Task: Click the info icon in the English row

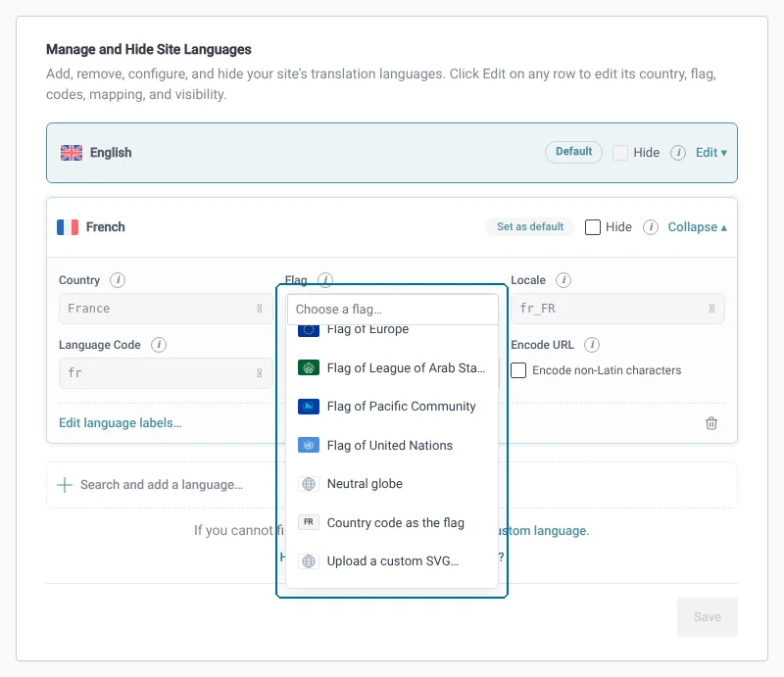Action: pos(678,153)
